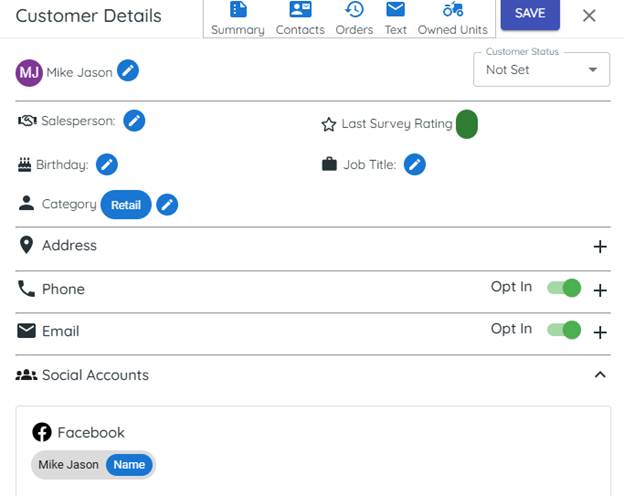Viewport: 624px width, 496px height.
Task: Edit the Job Title field
Action: pyautogui.click(x=414, y=164)
